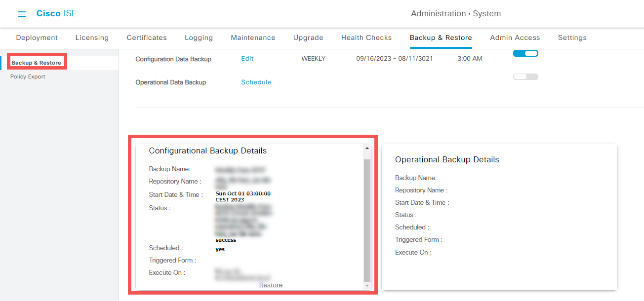Select the Maintenance tab

[x=253, y=38]
